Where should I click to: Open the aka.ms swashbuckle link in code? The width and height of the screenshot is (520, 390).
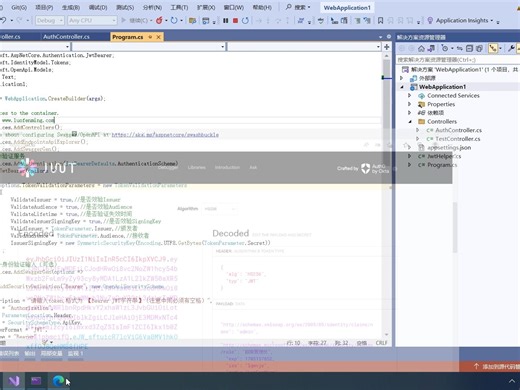[165, 135]
